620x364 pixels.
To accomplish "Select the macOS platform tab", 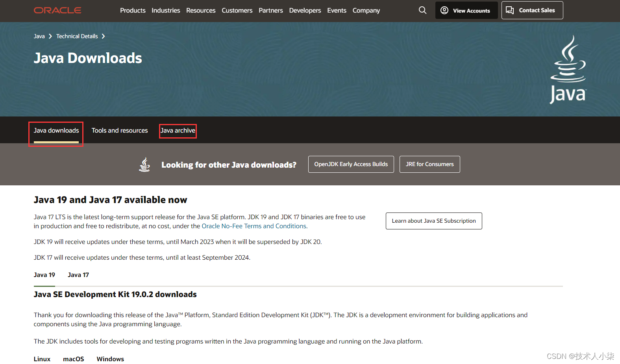I will pyautogui.click(x=74, y=359).
